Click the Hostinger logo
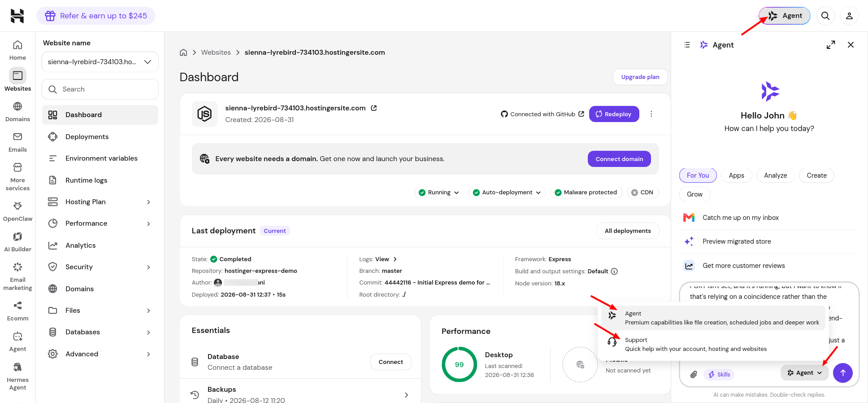Image resolution: width=868 pixels, height=403 pixels. click(17, 16)
